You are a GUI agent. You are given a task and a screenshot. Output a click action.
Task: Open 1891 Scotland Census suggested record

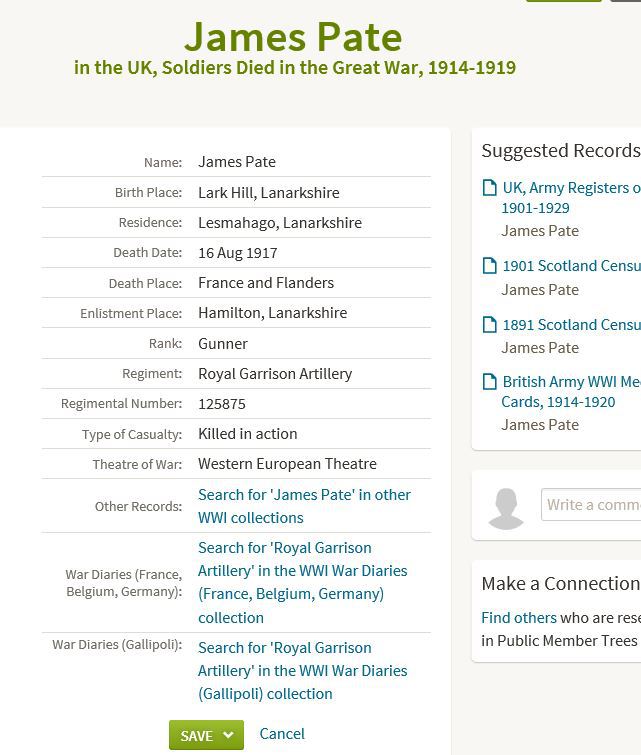pos(571,325)
